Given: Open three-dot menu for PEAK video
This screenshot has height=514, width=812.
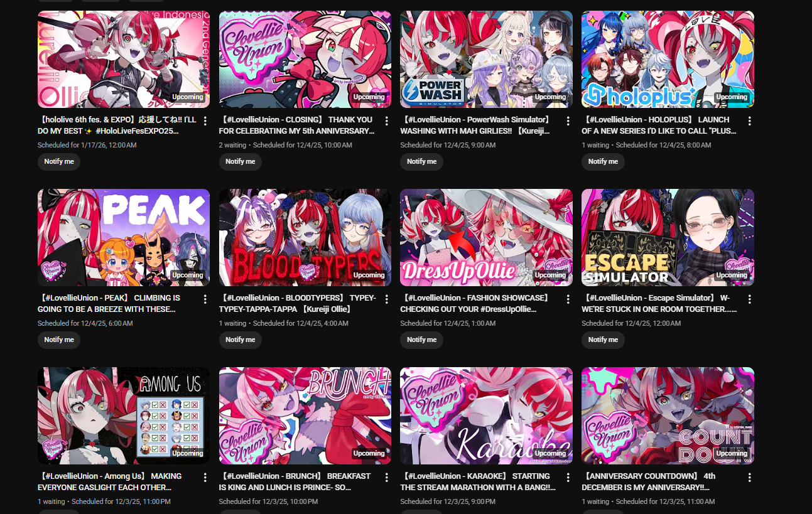Looking at the screenshot, I should 205,299.
